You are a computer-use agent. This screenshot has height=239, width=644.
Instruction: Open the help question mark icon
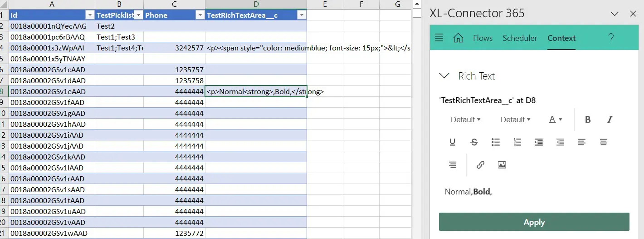coord(611,38)
